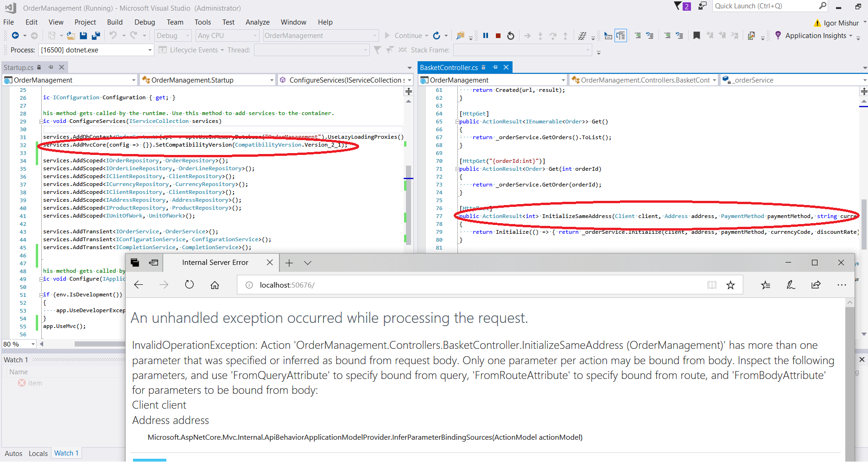Add web notes with pen icon

791,285
